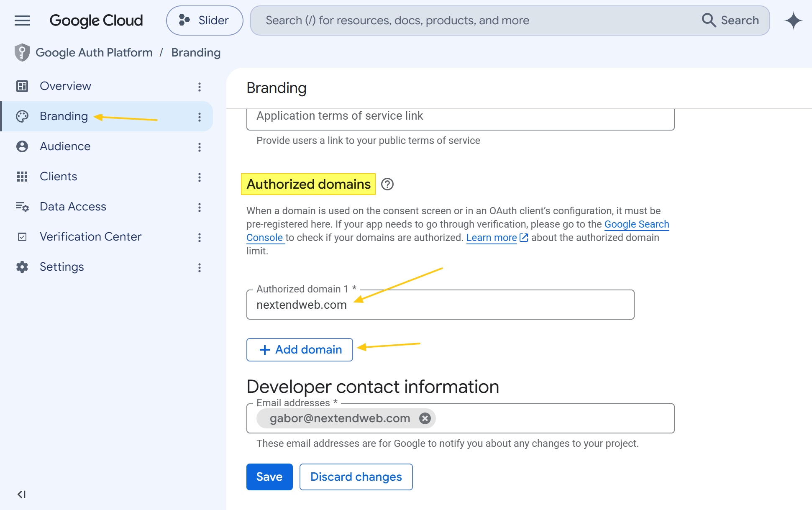
Task: Click the Authorized domains heading
Action: coord(308,184)
